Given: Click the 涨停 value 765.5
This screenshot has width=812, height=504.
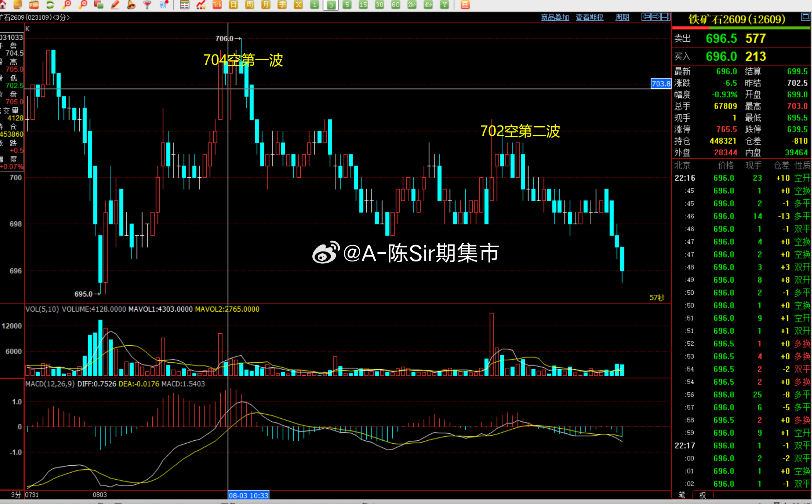Looking at the screenshot, I should (x=727, y=129).
